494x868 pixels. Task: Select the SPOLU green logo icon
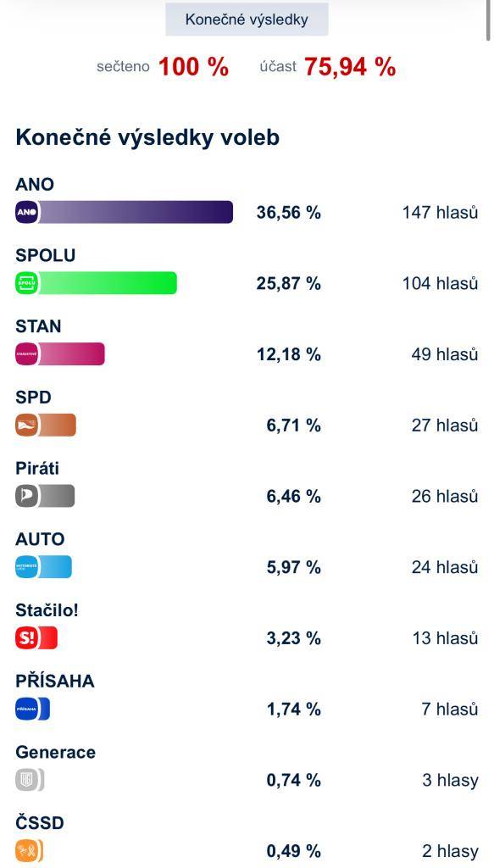click(x=25, y=283)
